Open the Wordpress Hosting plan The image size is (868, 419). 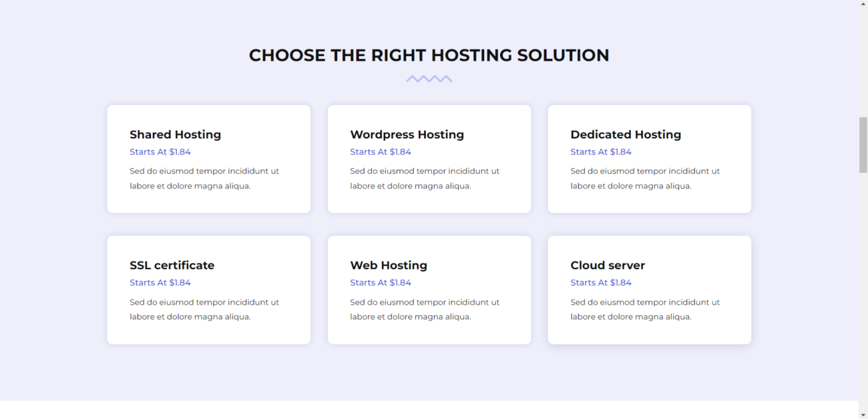click(x=407, y=134)
